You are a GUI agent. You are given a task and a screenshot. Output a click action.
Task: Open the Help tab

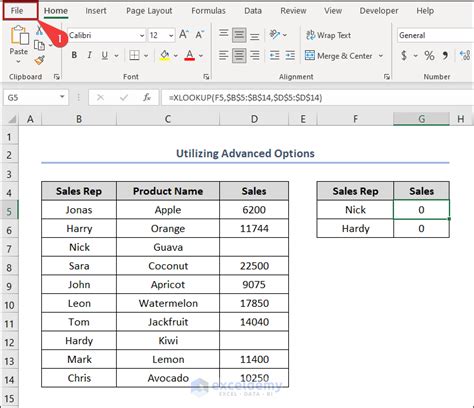(x=425, y=11)
